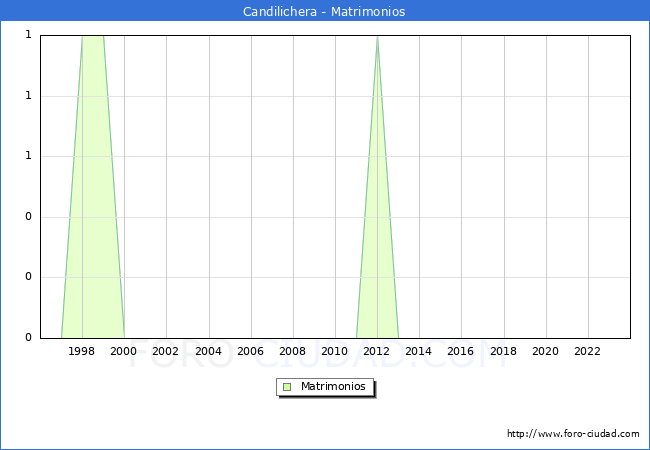Click the 2022 x-axis label
Screen dimensions: 650x450
[587, 351]
